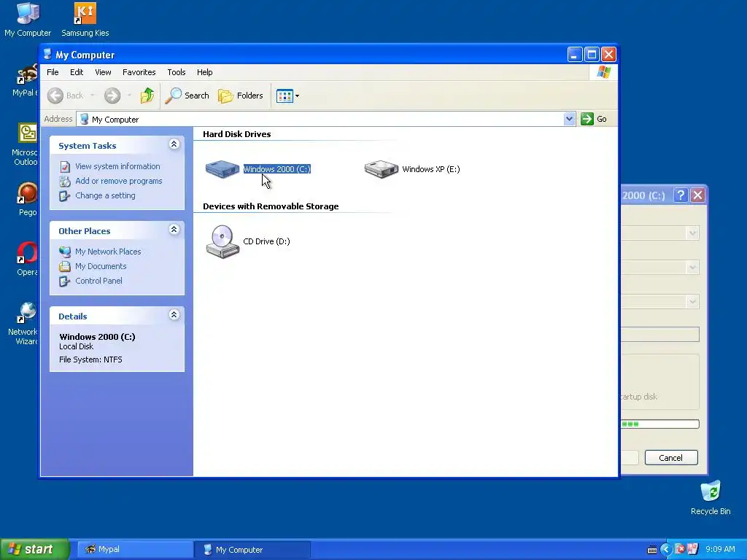Click View system information link

tap(117, 166)
